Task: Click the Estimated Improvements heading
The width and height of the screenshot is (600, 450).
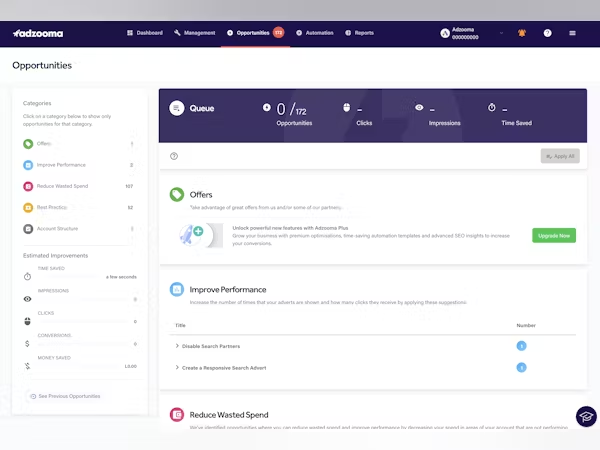Action: coord(55,256)
